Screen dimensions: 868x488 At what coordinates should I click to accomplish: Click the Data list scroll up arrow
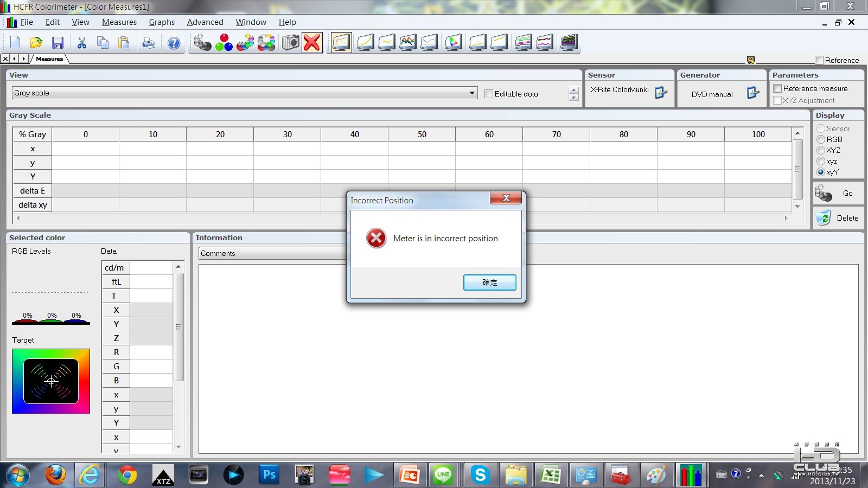point(178,266)
